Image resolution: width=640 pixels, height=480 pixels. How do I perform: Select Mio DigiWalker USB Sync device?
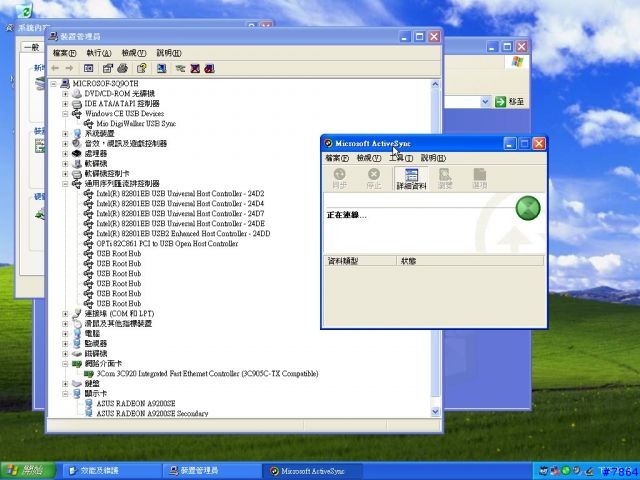pyautogui.click(x=136, y=124)
